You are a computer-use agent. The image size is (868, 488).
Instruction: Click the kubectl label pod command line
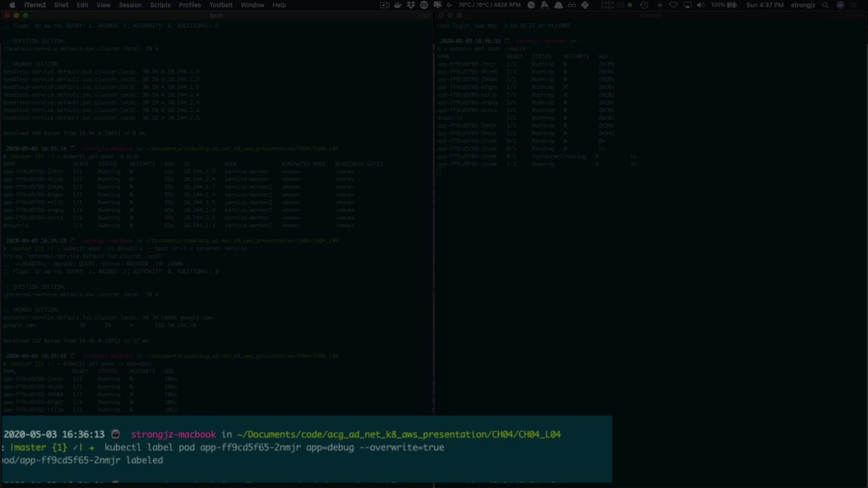274,447
